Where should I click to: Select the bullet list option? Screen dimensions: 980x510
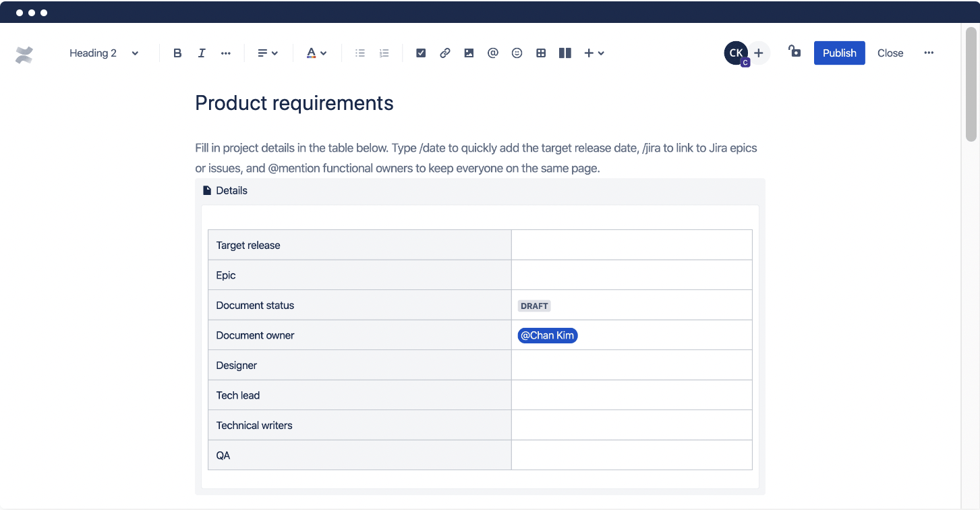tap(360, 53)
